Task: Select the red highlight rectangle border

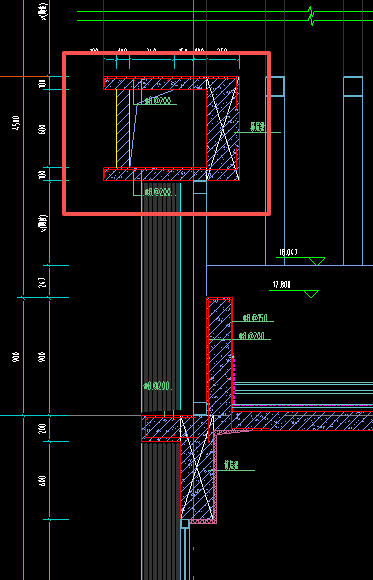Action: tap(167, 133)
